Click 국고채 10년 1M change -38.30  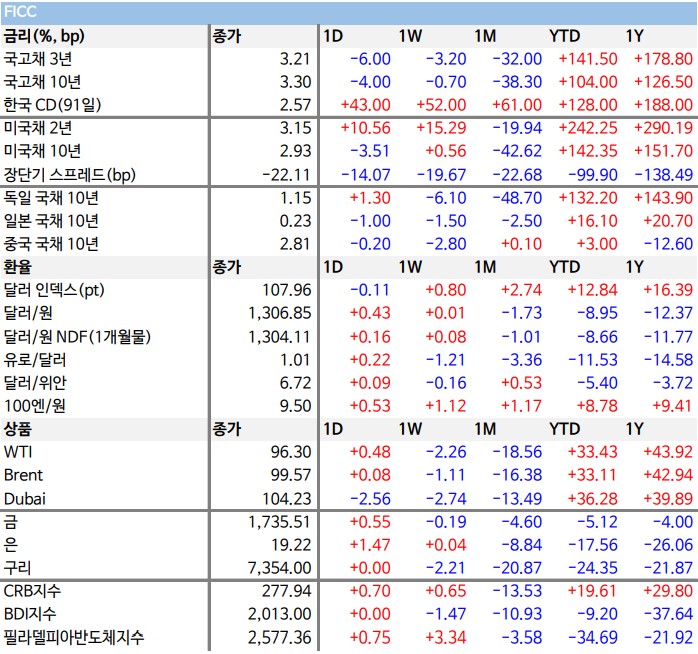[x=517, y=82]
